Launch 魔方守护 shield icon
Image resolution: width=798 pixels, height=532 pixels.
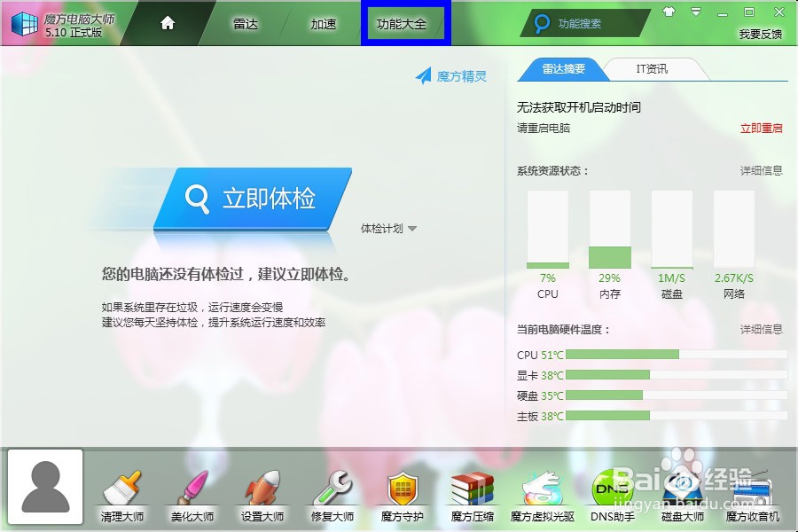(x=403, y=488)
